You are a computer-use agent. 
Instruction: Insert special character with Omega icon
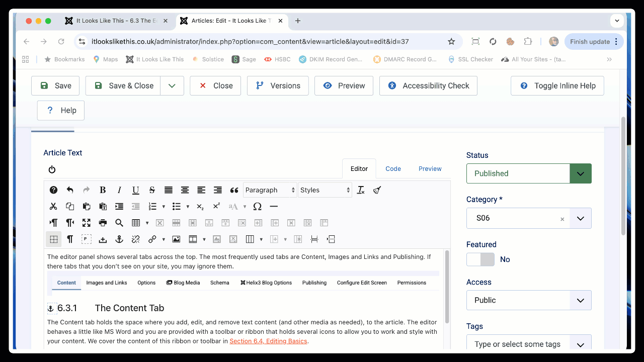[x=257, y=206]
